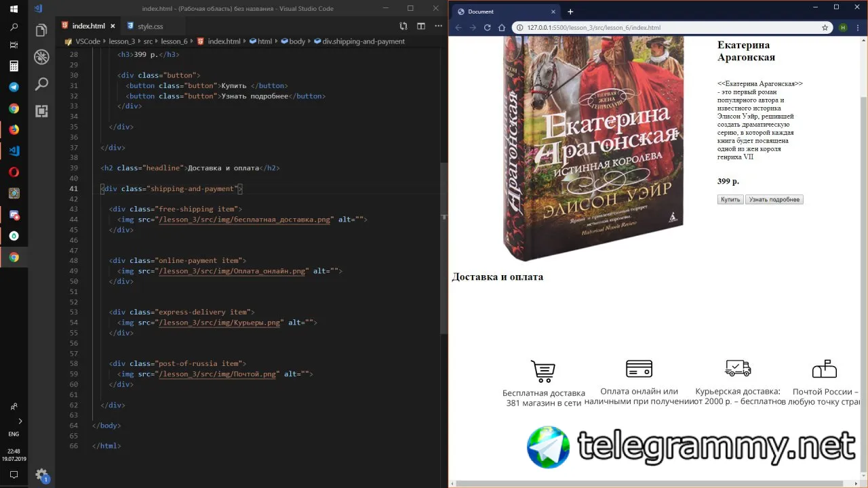Open the Extensions view in VS Code
Viewport: 868px width, 488px height.
click(x=41, y=111)
